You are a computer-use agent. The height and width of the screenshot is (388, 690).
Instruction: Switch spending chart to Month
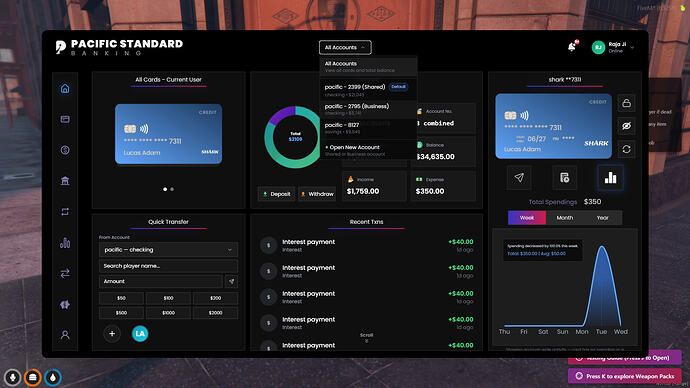coord(565,218)
